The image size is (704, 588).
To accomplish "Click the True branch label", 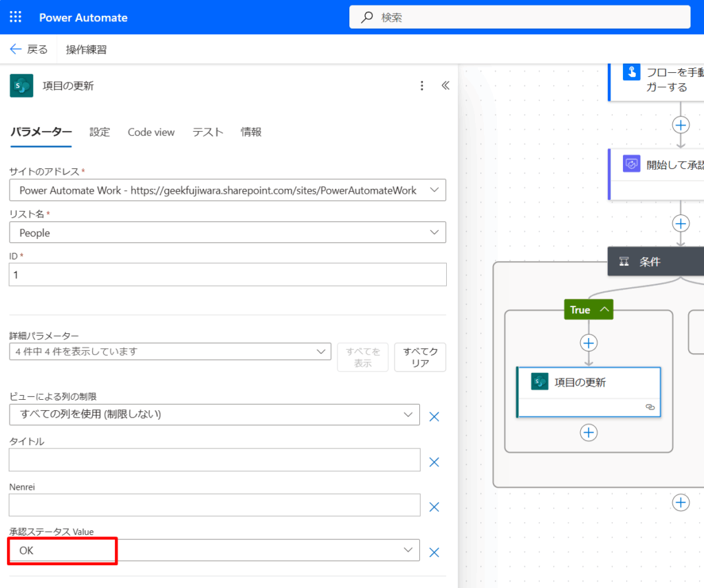I will pyautogui.click(x=580, y=310).
